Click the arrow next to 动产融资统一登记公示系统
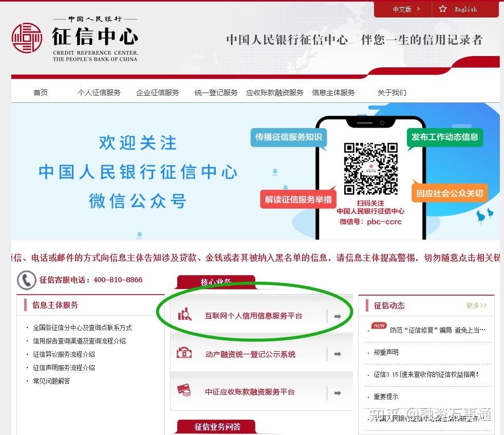 point(338,354)
